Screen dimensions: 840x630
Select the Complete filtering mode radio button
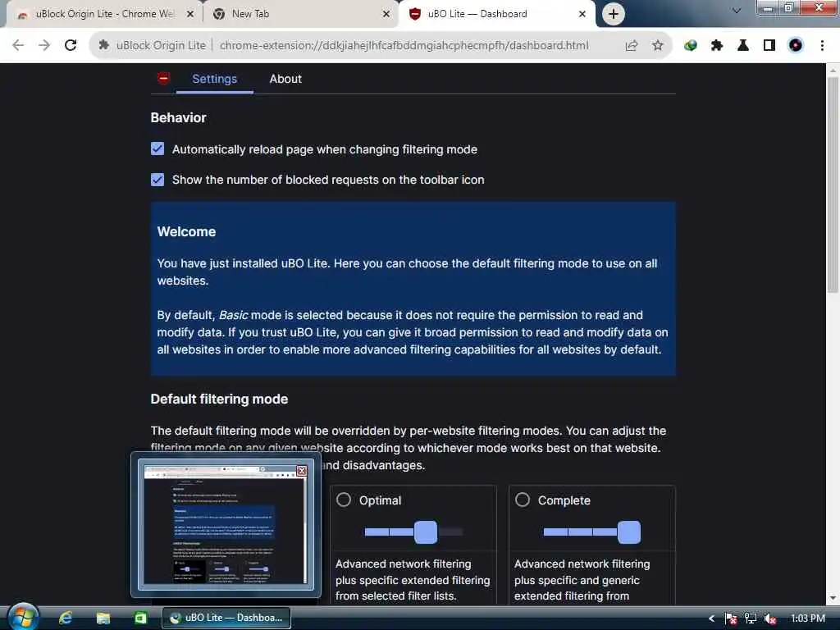523,500
